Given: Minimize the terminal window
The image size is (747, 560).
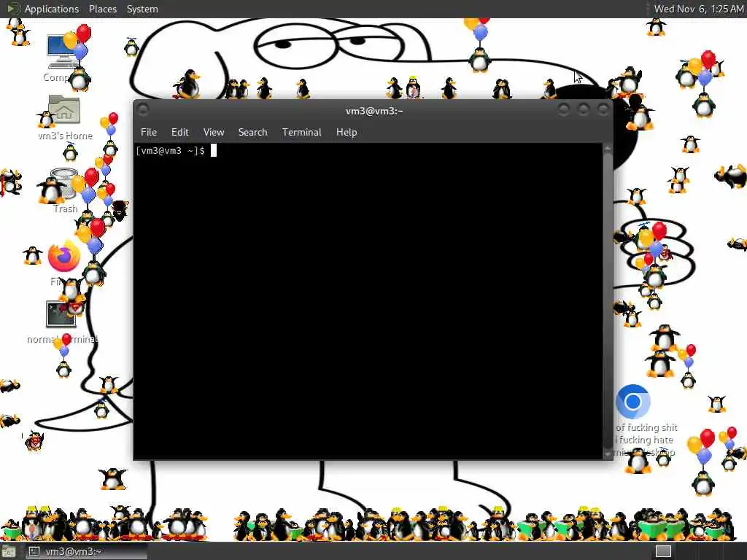Looking at the screenshot, I should 564,110.
